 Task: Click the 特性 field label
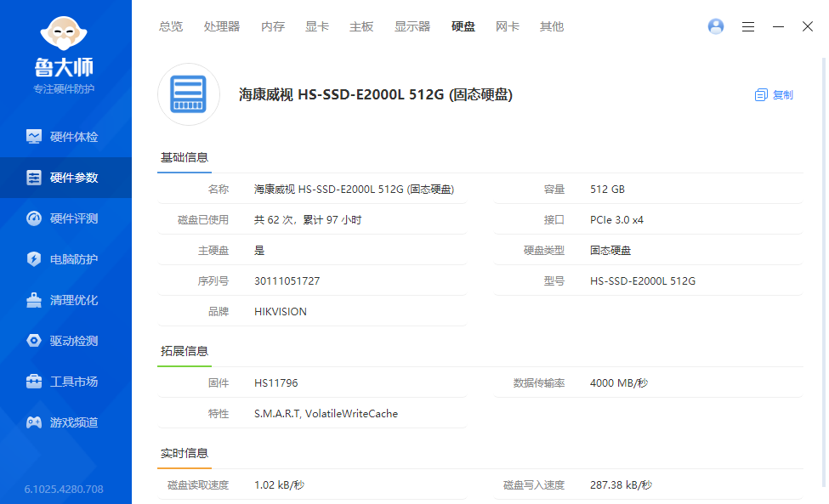coord(219,414)
